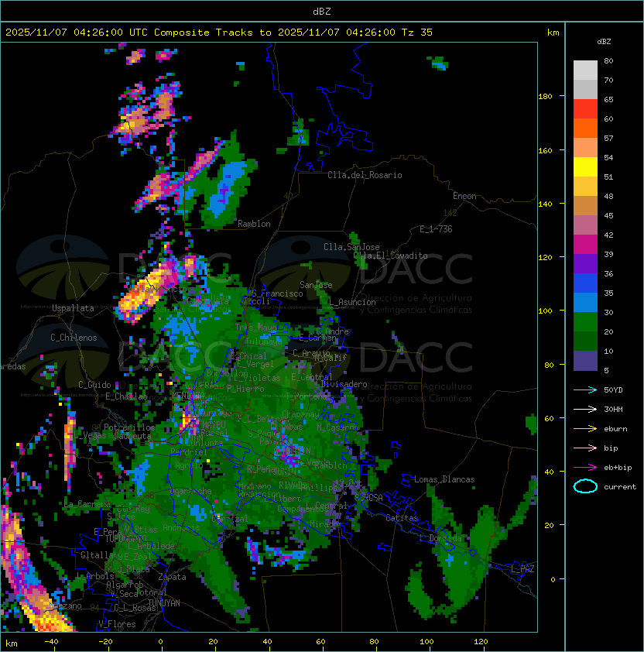Click the pink bip arrow symbol
Viewport: 644px width, 652px height.
[585, 448]
